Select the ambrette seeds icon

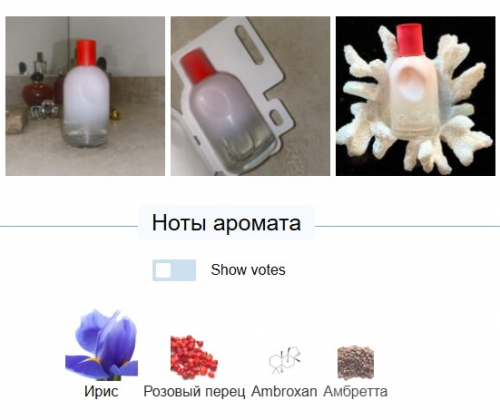pos(355,363)
